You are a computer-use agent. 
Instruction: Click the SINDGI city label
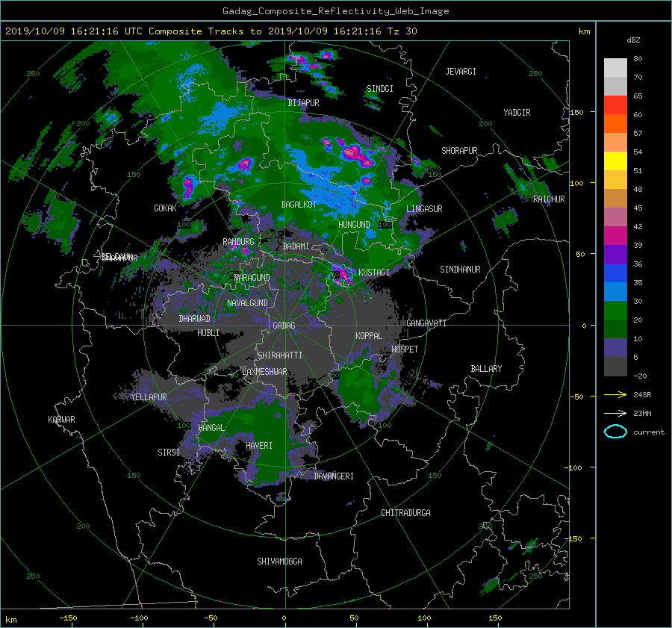pyautogui.click(x=380, y=89)
